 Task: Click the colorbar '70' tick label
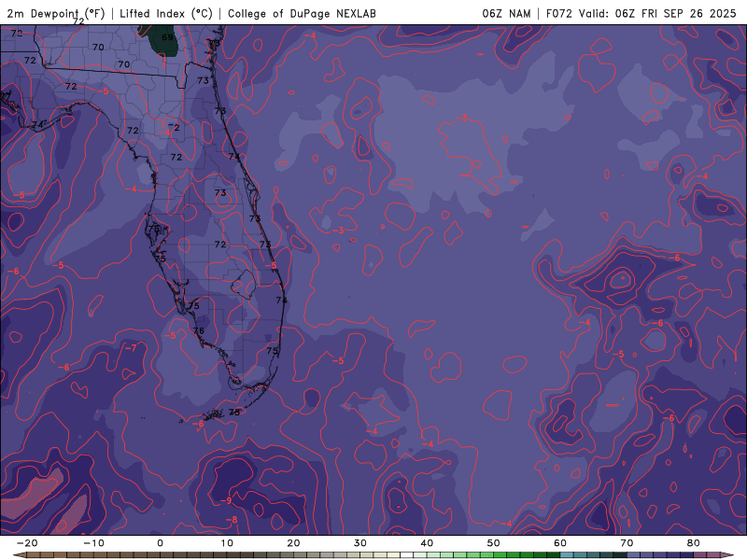pyautogui.click(x=627, y=543)
